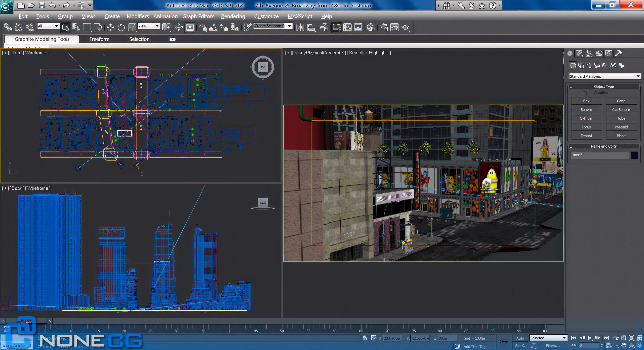Click the X coordinate field
644x350 pixels.
click(x=392, y=338)
